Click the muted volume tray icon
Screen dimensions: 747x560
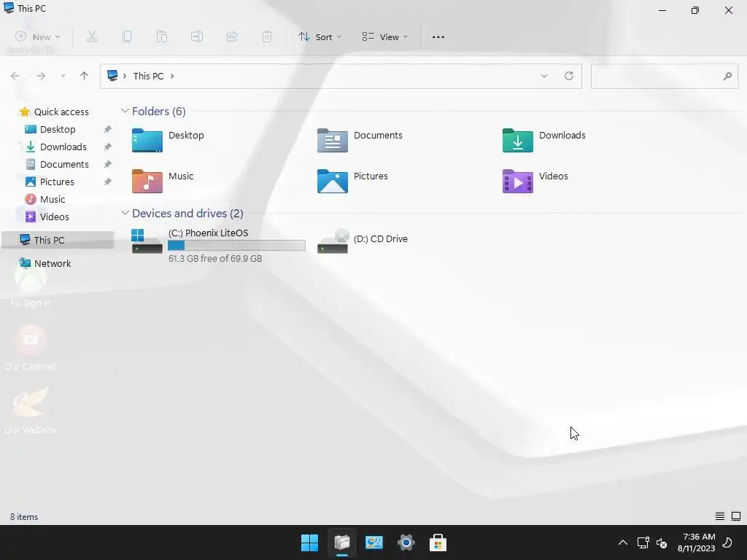tap(662, 542)
